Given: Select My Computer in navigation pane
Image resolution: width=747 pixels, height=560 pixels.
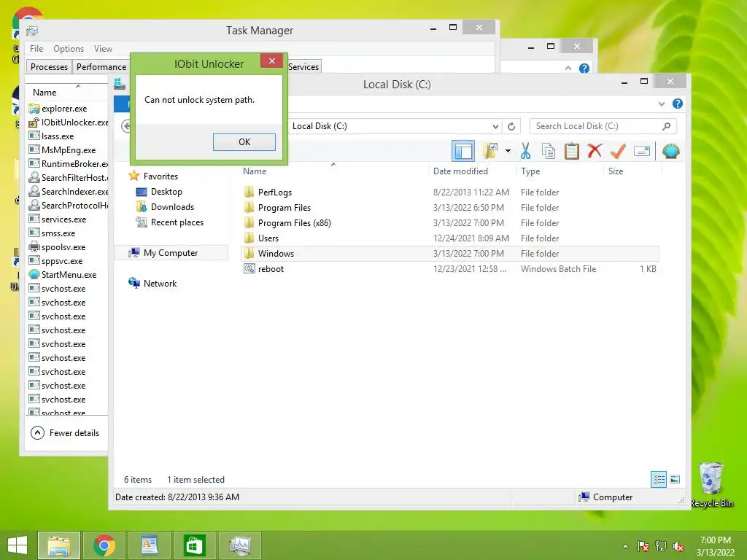Looking at the screenshot, I should (171, 253).
